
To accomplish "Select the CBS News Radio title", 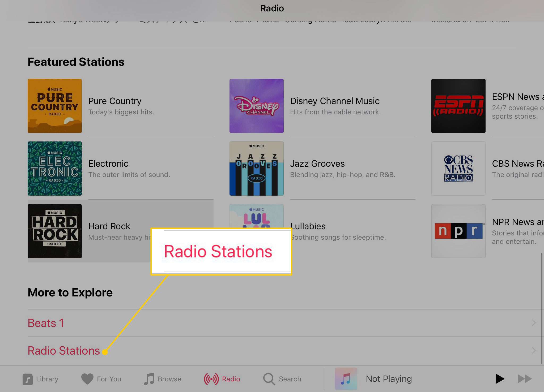I will [518, 163].
